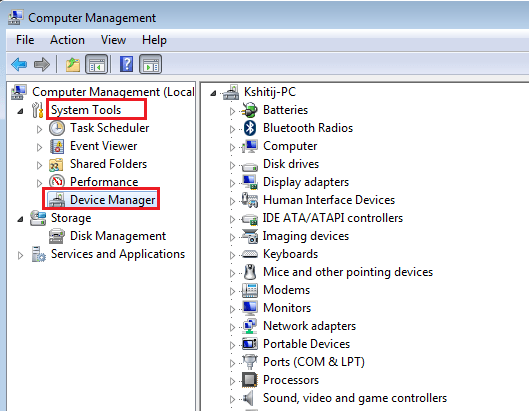Expand Services and Applications tree node
The image size is (529, 411).
[20, 255]
